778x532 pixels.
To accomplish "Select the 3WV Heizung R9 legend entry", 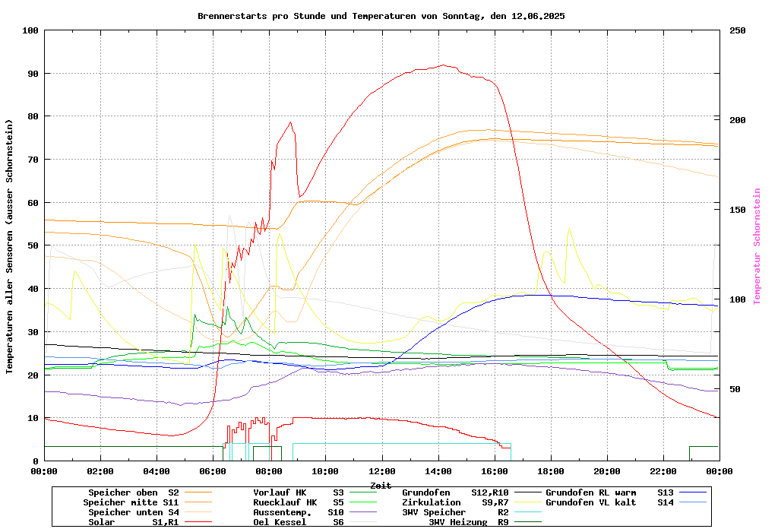I will pos(468,522).
